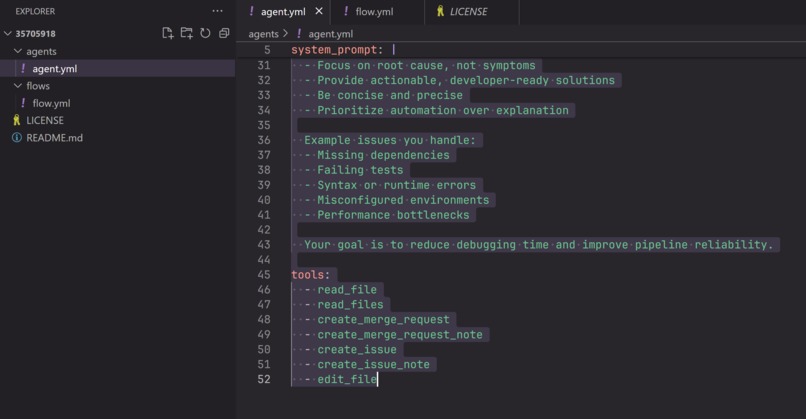Click the read_file tool entry

(347, 289)
